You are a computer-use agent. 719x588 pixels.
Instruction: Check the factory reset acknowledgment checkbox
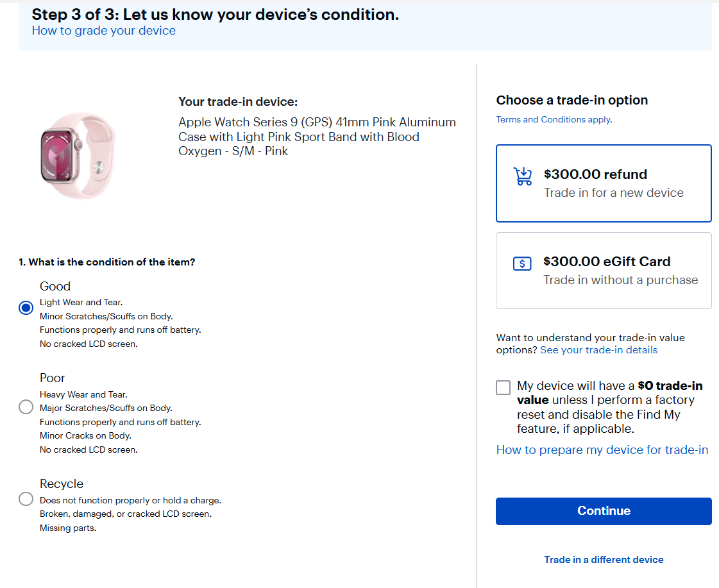[503, 387]
